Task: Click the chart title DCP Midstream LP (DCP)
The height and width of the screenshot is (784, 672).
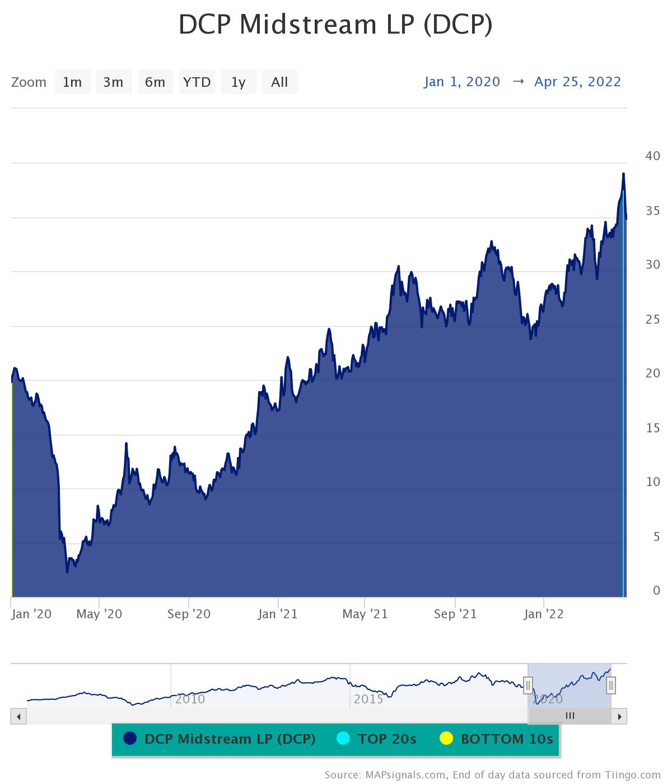Action: coord(335,25)
